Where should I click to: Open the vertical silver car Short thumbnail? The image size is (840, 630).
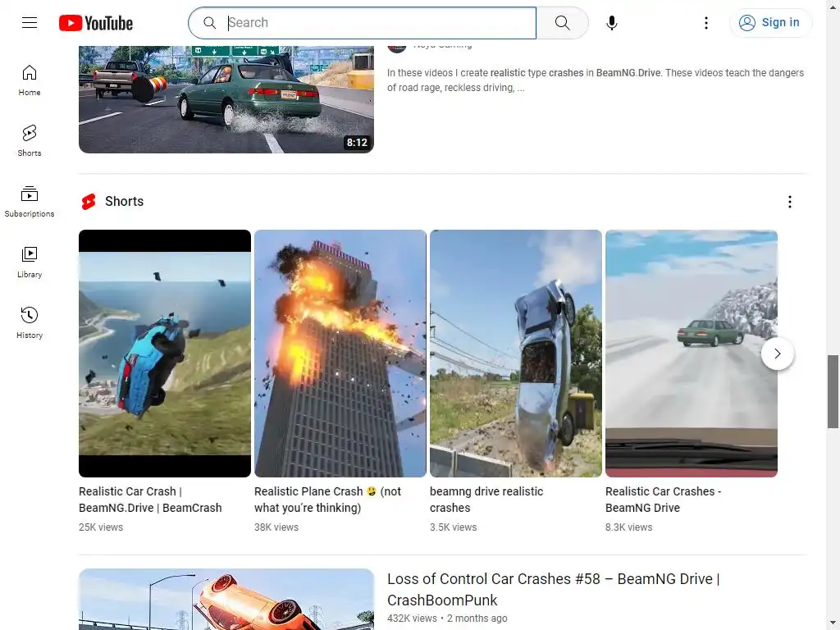coord(516,354)
